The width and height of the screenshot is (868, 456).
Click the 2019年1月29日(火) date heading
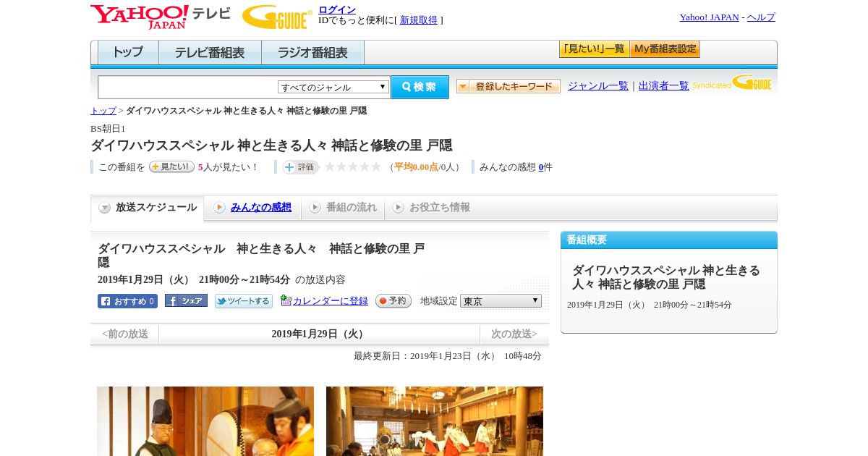click(319, 334)
